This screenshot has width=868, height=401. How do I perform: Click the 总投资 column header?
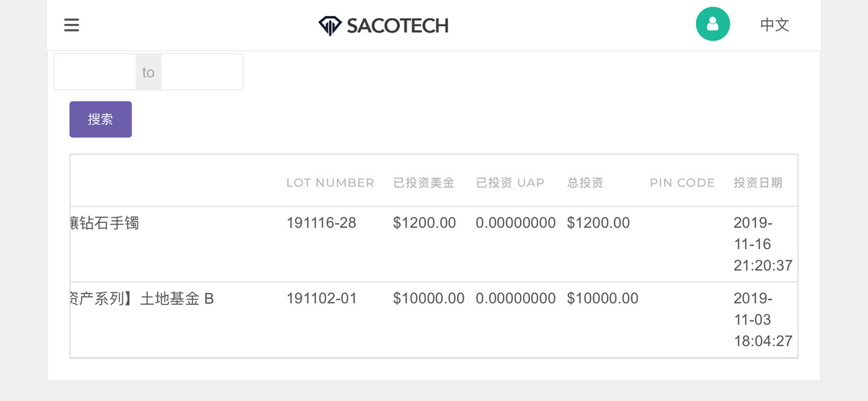[585, 183]
